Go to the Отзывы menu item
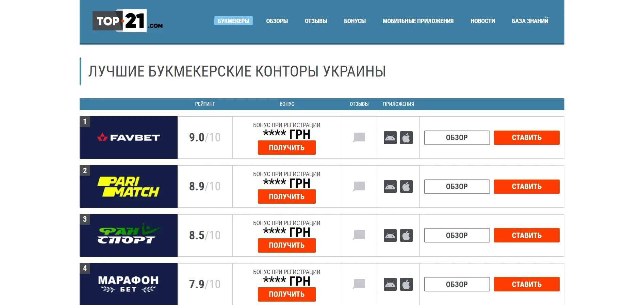644x305 pixels. click(x=316, y=21)
